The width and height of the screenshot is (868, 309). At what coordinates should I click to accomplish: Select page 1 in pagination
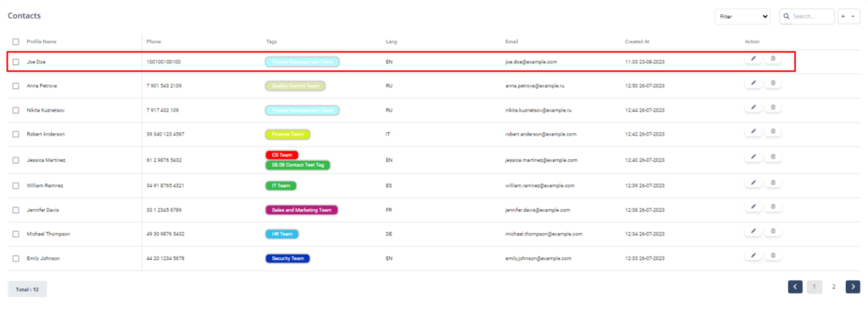815,287
